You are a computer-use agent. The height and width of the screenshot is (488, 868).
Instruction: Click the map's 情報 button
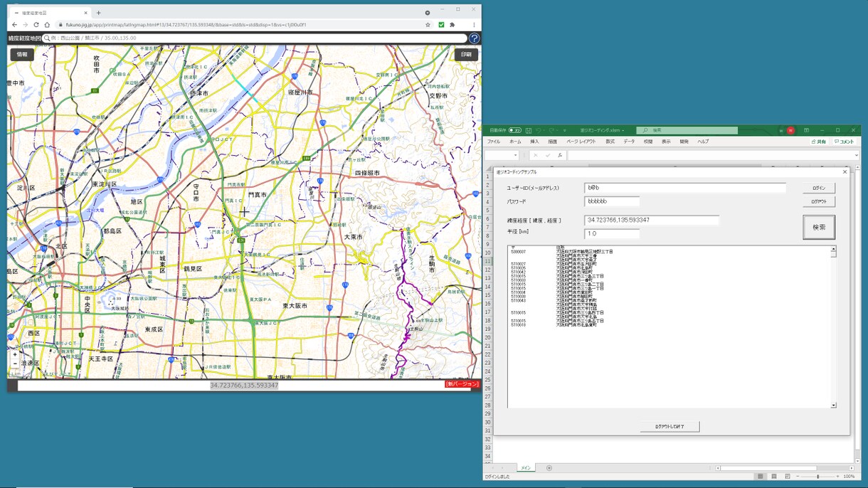(x=22, y=55)
